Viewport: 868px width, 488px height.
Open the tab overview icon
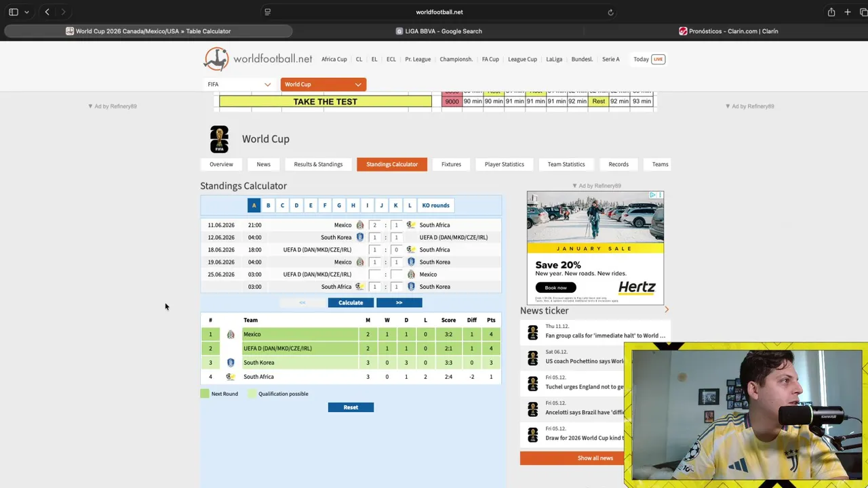coord(863,12)
